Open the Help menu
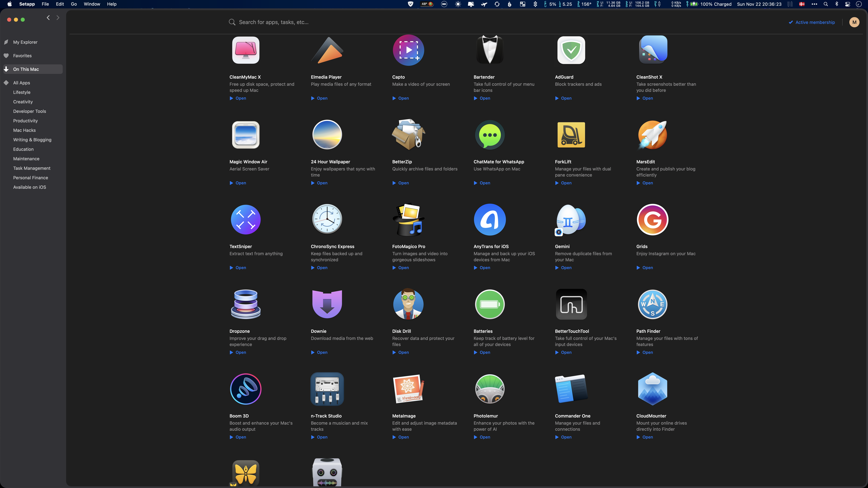This screenshot has width=868, height=488. (112, 4)
